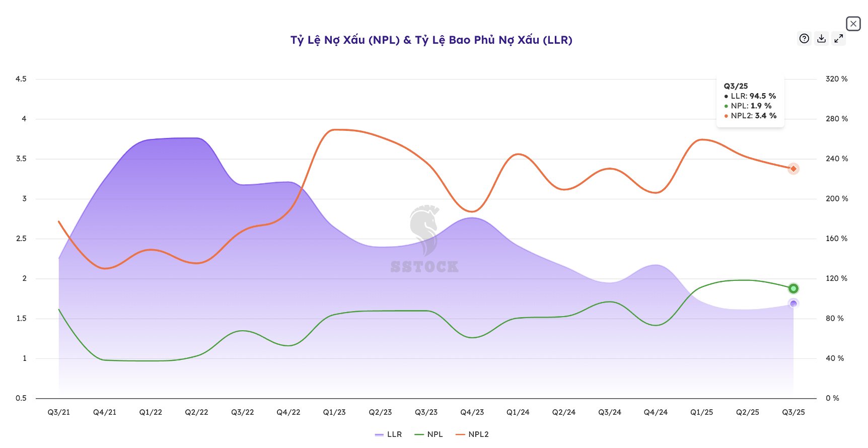
Task: Click the orange NPL2 legend line swatch
Action: pyautogui.click(x=460, y=434)
